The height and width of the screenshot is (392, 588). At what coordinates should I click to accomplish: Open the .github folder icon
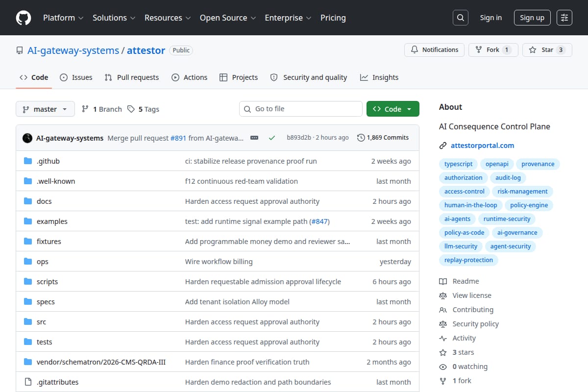(28, 161)
